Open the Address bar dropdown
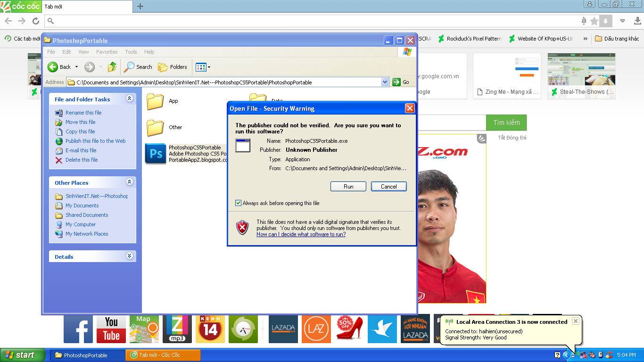This screenshot has width=644, height=362. [385, 82]
